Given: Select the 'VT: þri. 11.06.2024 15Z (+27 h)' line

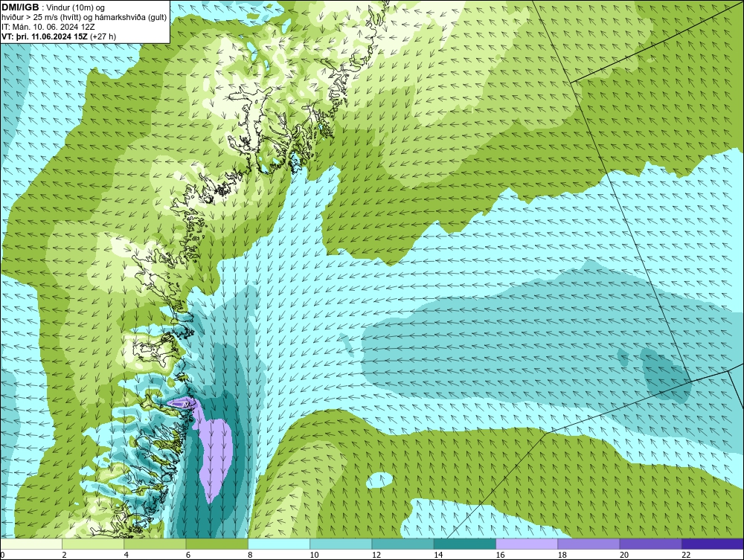Looking at the screenshot, I should (x=59, y=36).
